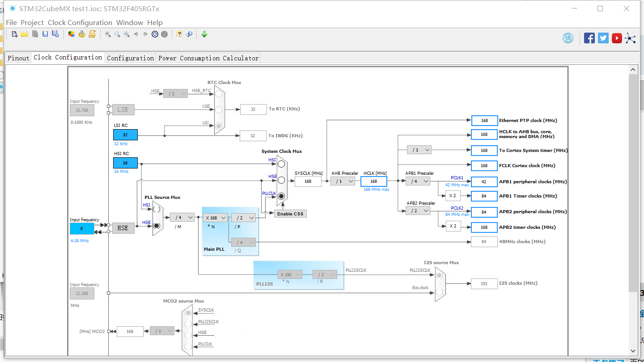Select Ext.clock in I2S source Mux

click(440, 292)
